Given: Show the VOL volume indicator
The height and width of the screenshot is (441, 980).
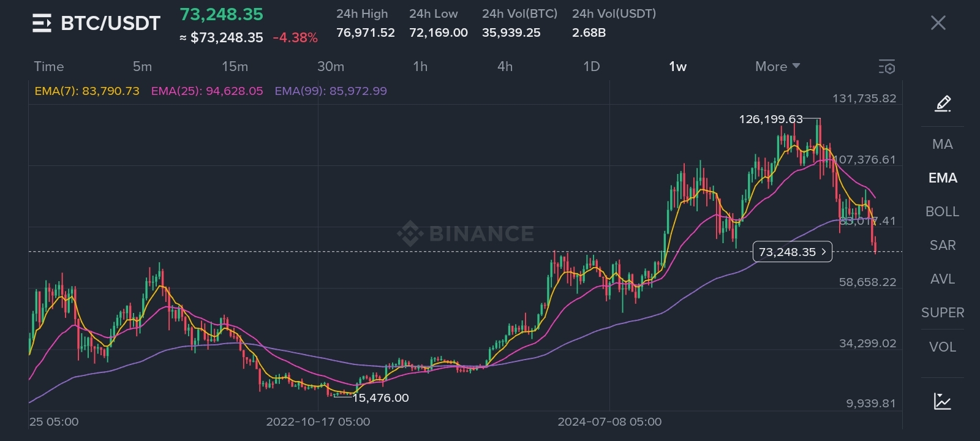Looking at the screenshot, I should coord(942,347).
